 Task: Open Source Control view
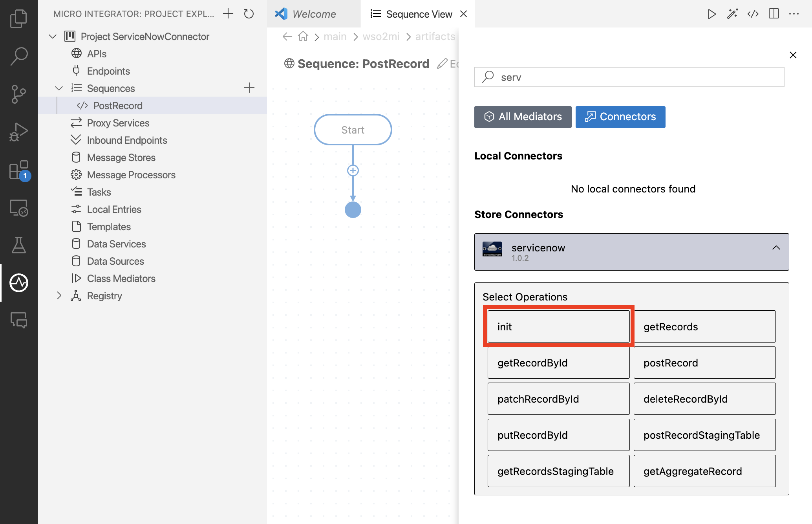pos(18,94)
